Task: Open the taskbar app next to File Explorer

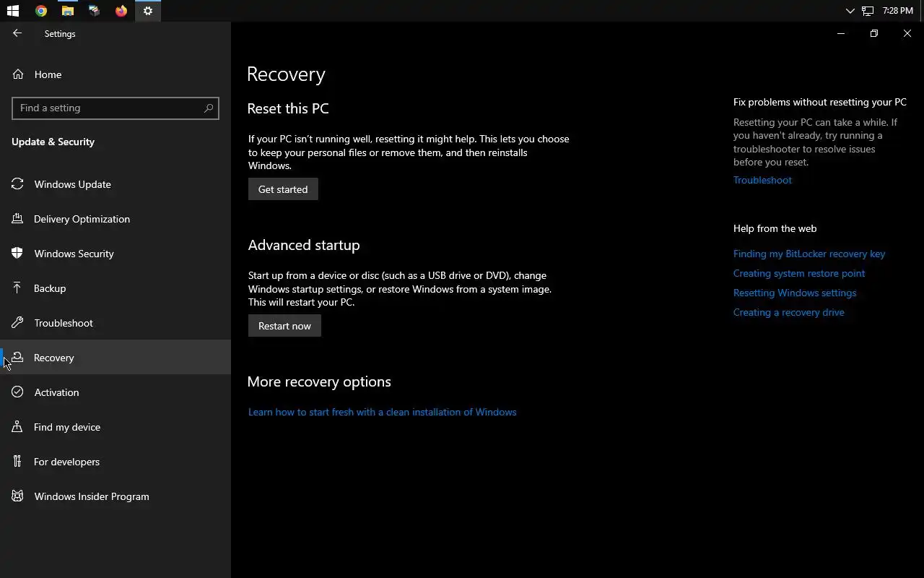Action: click(x=95, y=11)
